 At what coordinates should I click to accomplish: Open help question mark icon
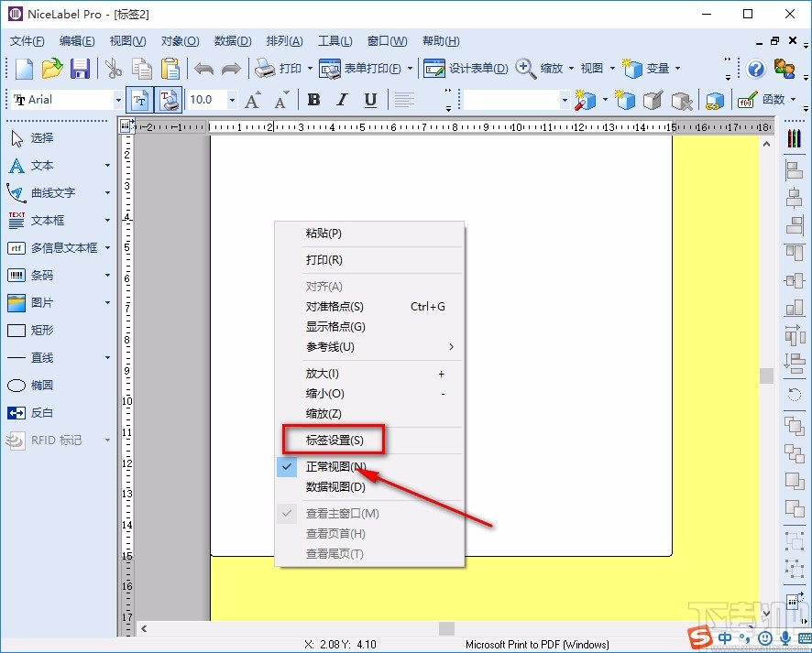(x=755, y=69)
